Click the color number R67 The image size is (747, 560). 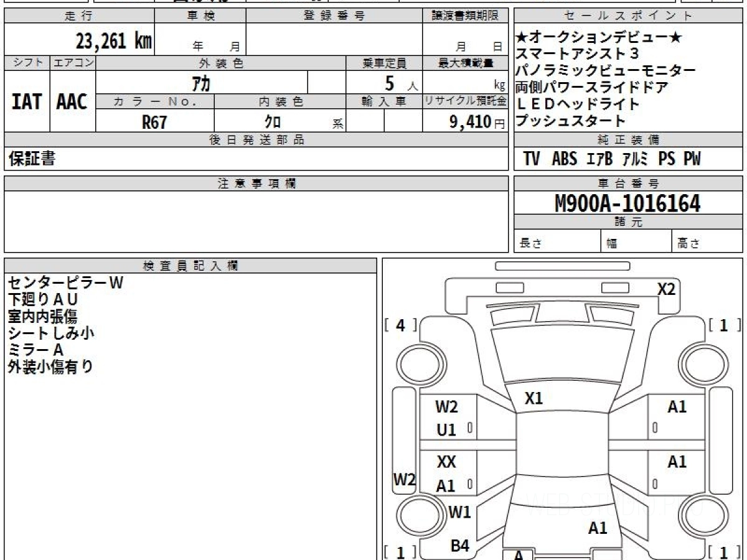[x=154, y=122]
